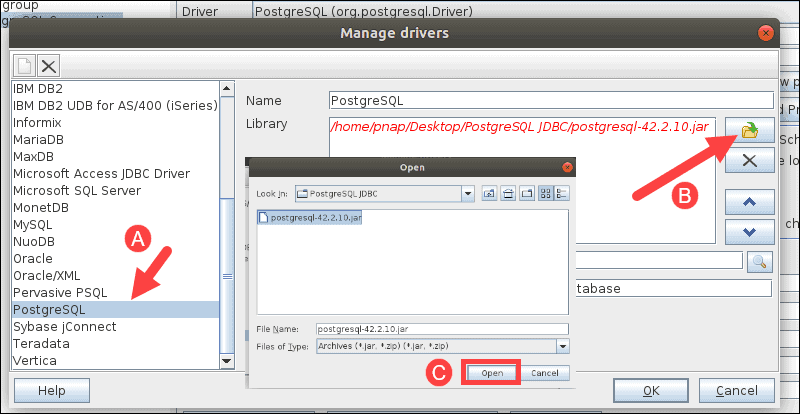Select PostgreSQL driver in list
800x414 pixels.
pyautogui.click(x=115, y=309)
